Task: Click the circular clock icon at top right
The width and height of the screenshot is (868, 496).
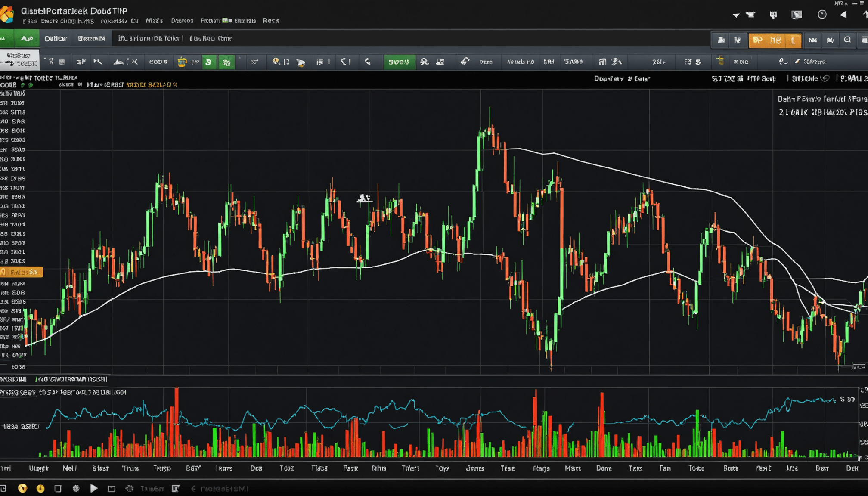Action: [822, 15]
